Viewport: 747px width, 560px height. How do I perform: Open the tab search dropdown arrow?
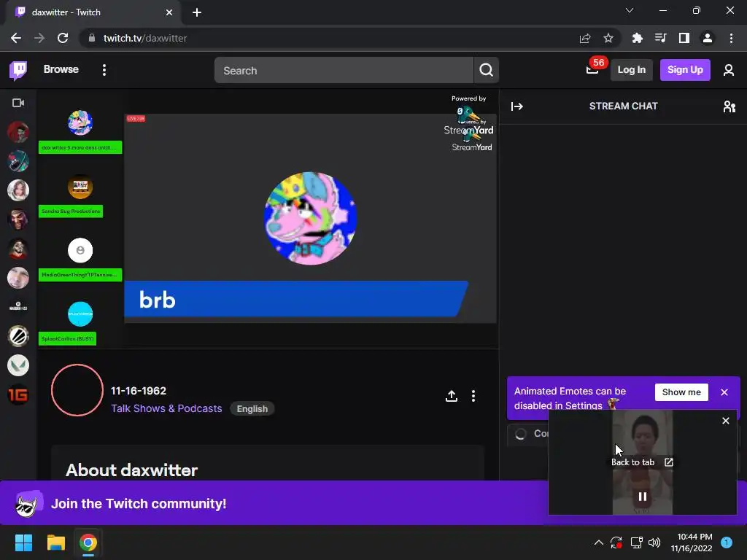630,10
